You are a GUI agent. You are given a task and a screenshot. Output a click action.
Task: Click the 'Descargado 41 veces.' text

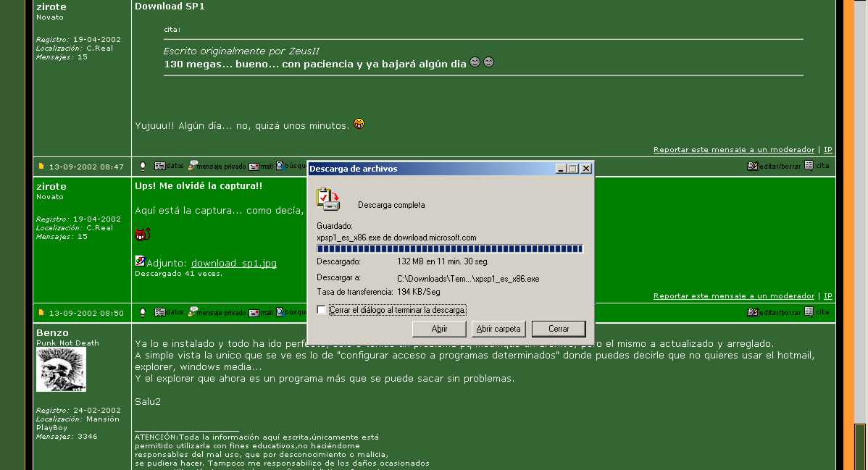point(178,274)
